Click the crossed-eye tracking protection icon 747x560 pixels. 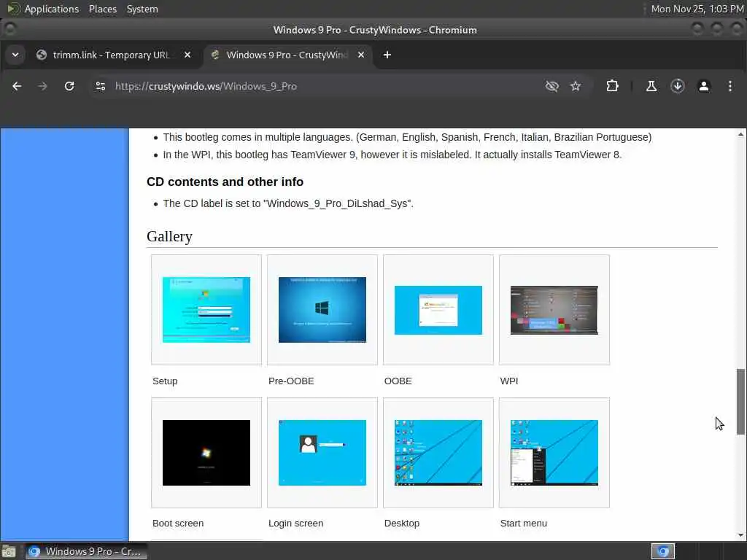551,86
